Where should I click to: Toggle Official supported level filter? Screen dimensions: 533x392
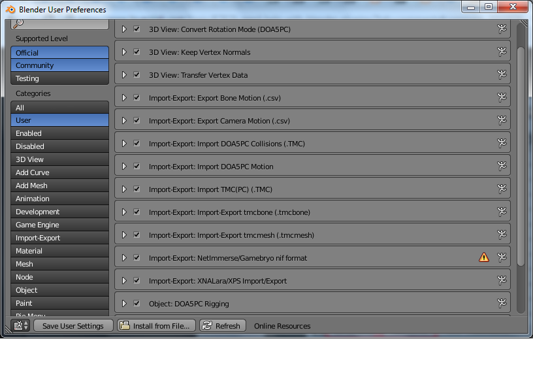pyautogui.click(x=60, y=53)
